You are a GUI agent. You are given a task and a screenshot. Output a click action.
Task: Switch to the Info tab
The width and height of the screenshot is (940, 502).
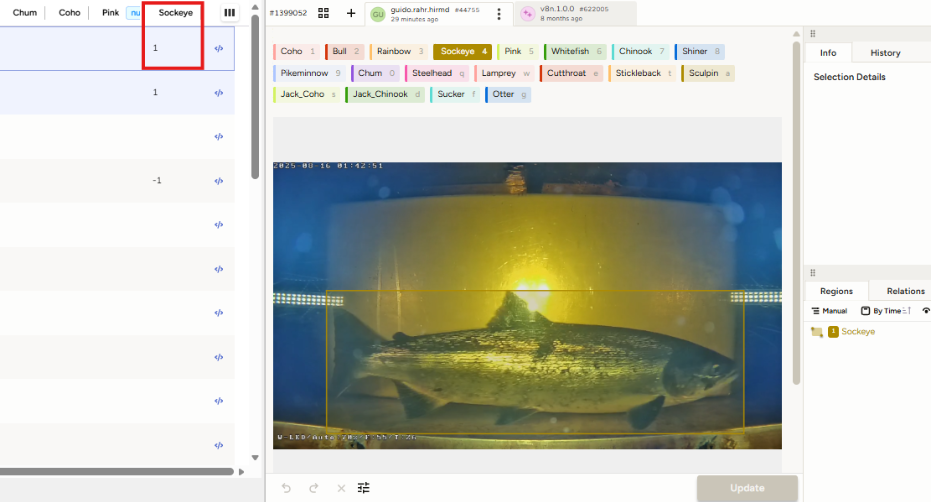click(x=828, y=53)
